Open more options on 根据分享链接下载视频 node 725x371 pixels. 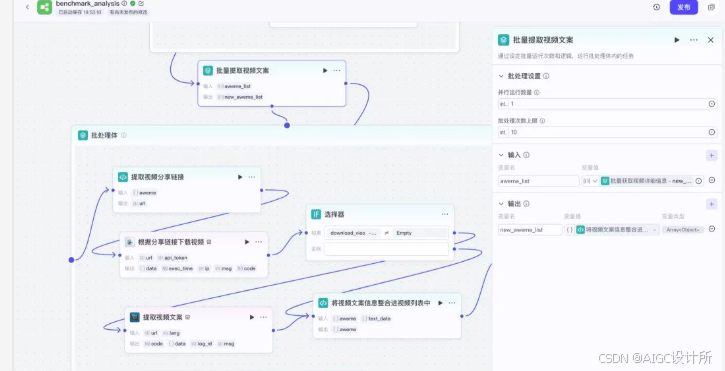click(259, 241)
